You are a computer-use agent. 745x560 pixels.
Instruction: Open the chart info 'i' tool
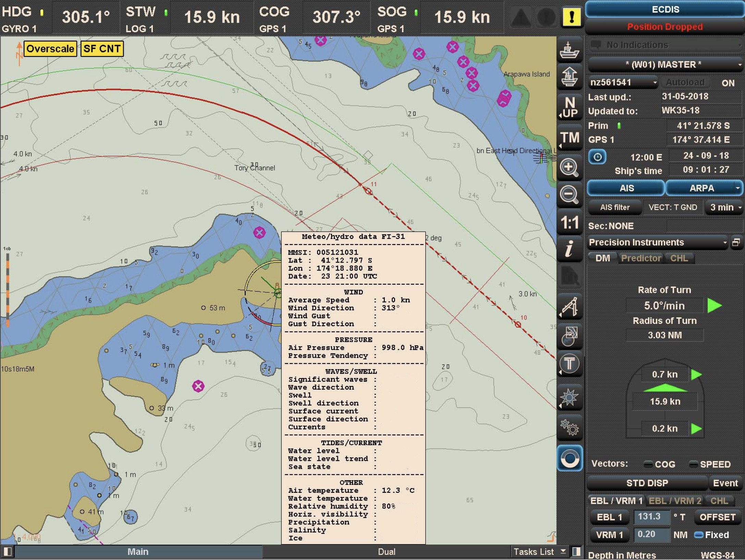569,249
